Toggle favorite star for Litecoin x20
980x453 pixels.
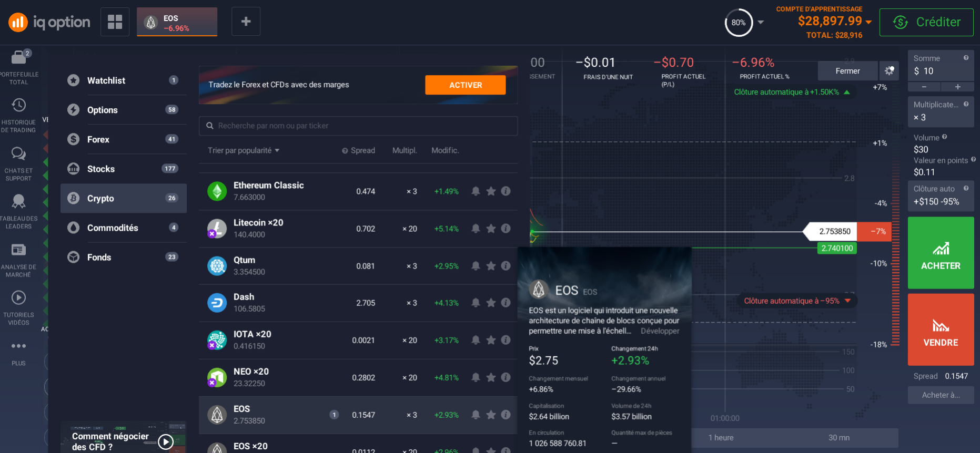(491, 229)
